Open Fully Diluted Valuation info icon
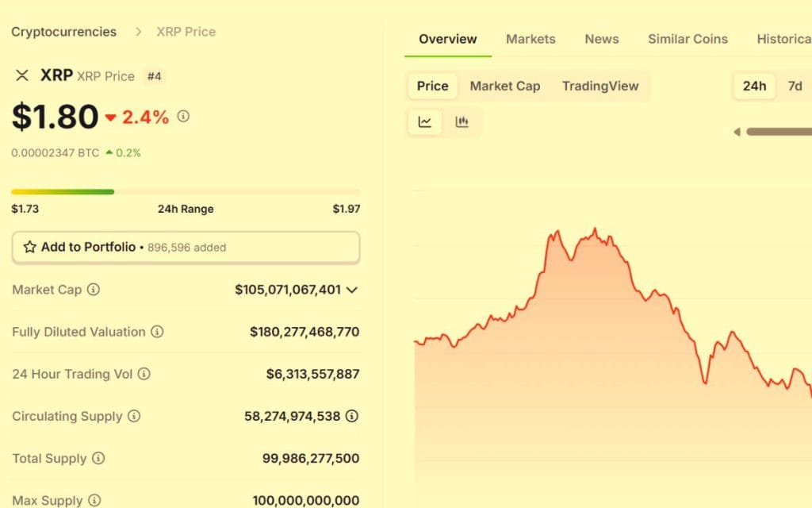Viewport: 812px width, 508px height. 157,332
